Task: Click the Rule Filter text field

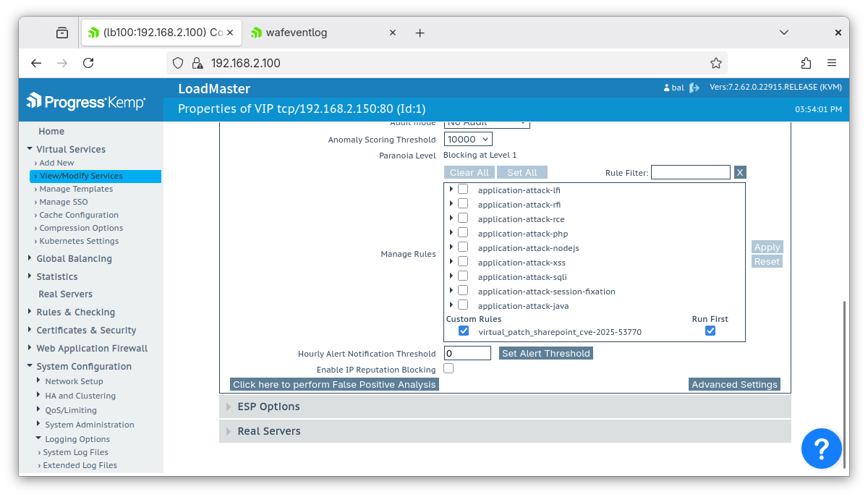Action: [690, 172]
